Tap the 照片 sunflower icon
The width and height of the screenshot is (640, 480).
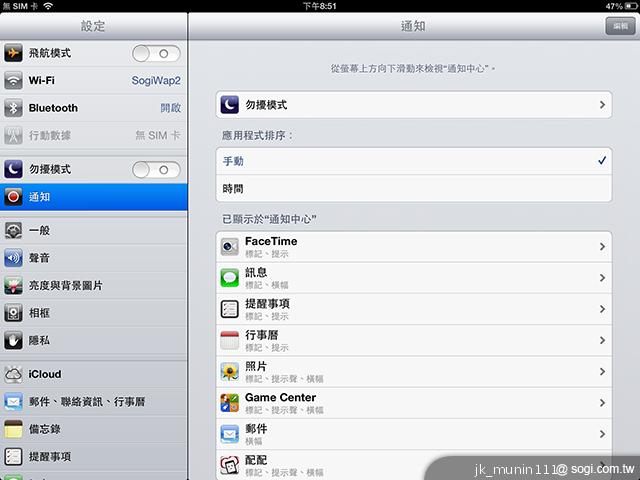tap(230, 372)
